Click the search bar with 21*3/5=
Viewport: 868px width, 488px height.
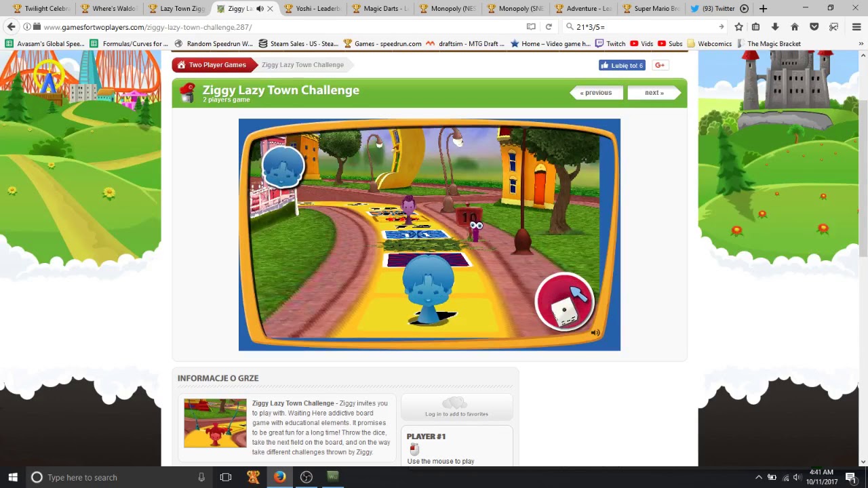[x=644, y=27]
